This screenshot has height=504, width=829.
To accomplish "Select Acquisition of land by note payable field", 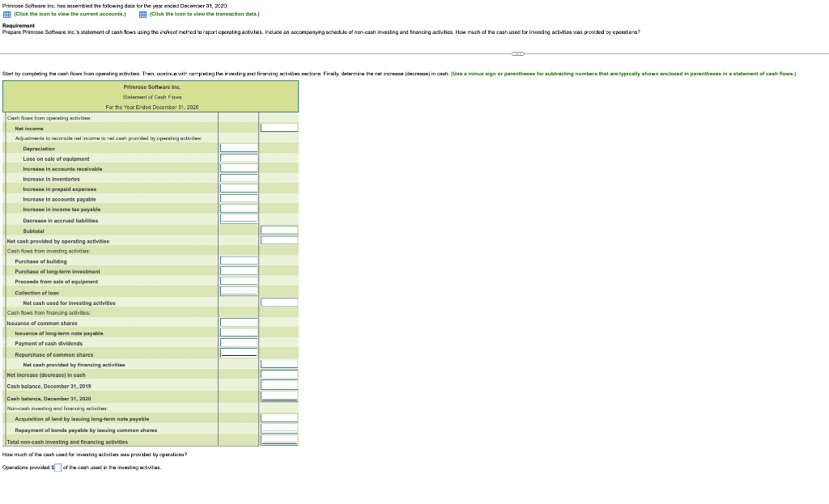I will coord(279,418).
